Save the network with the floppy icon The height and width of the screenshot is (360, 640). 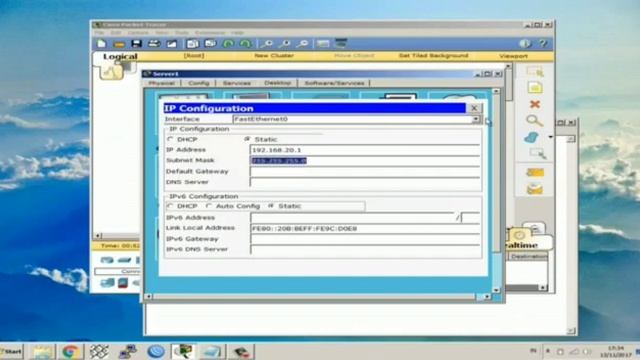tap(136, 44)
